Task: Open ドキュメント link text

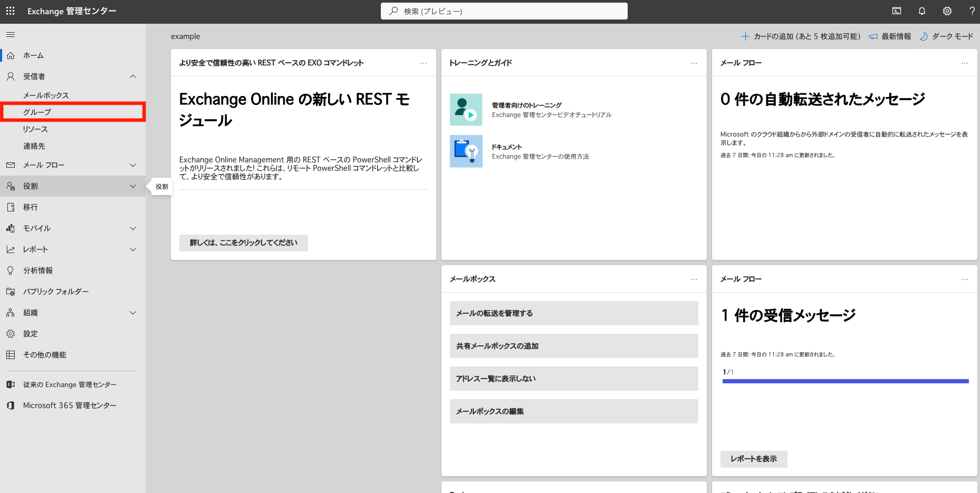Action: tap(507, 147)
